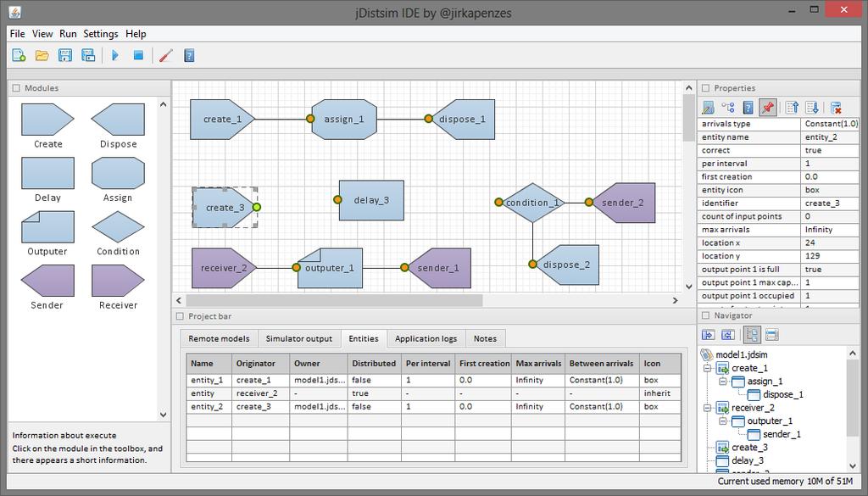The image size is (868, 496).
Task: Select the Entities tab
Action: [x=364, y=338]
